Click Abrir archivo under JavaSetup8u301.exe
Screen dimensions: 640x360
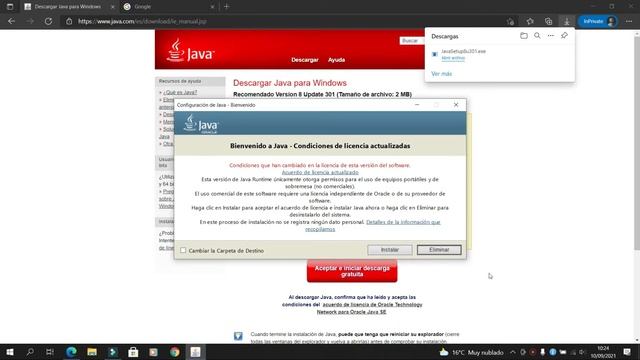(x=453, y=58)
